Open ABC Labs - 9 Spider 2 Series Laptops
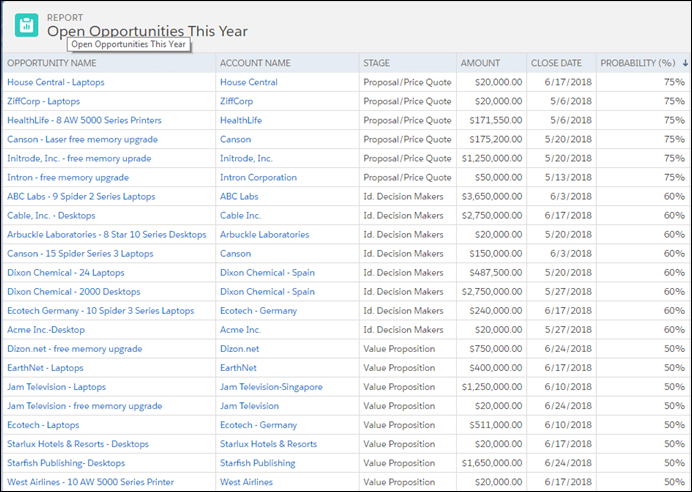692x492 pixels. 81,196
